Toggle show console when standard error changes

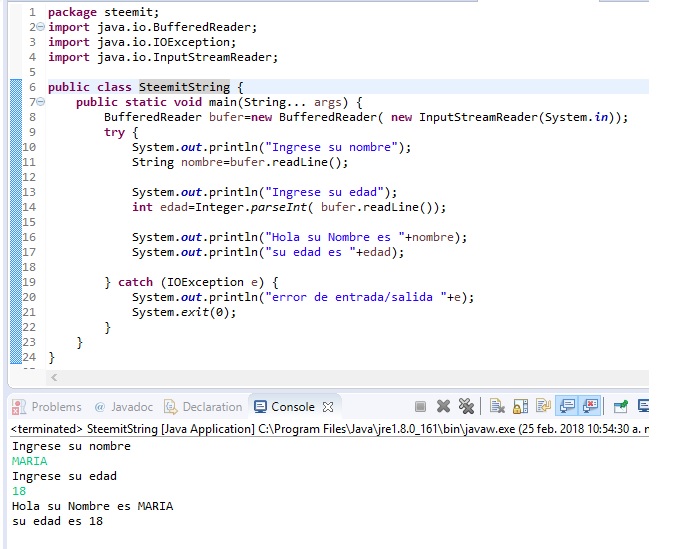[590, 406]
